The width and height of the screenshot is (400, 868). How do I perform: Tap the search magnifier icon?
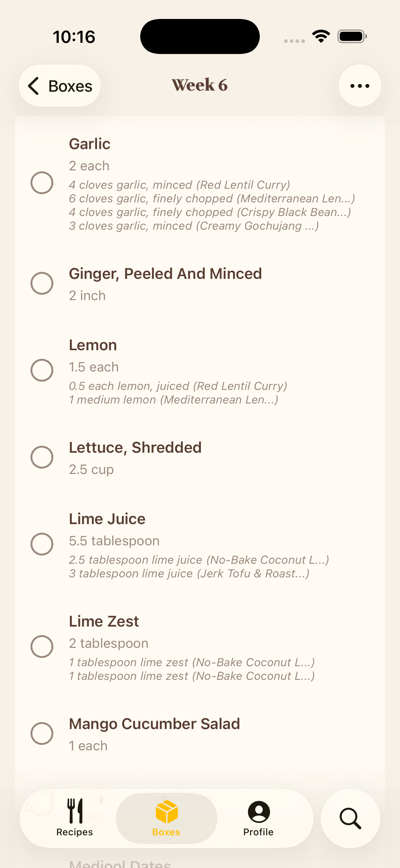351,818
